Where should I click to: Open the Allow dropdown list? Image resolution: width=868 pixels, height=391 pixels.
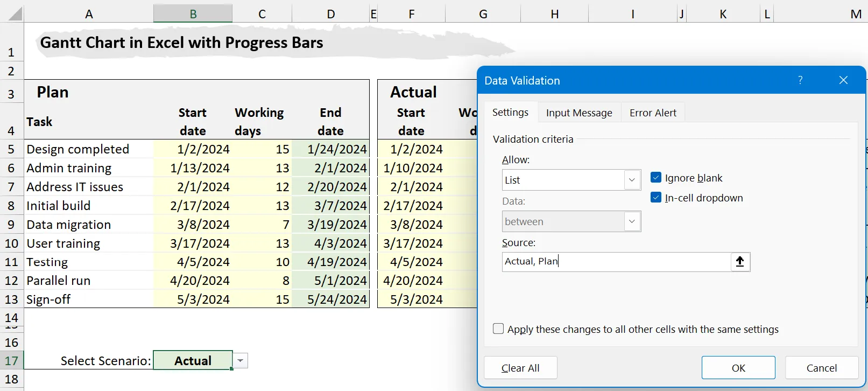click(632, 180)
